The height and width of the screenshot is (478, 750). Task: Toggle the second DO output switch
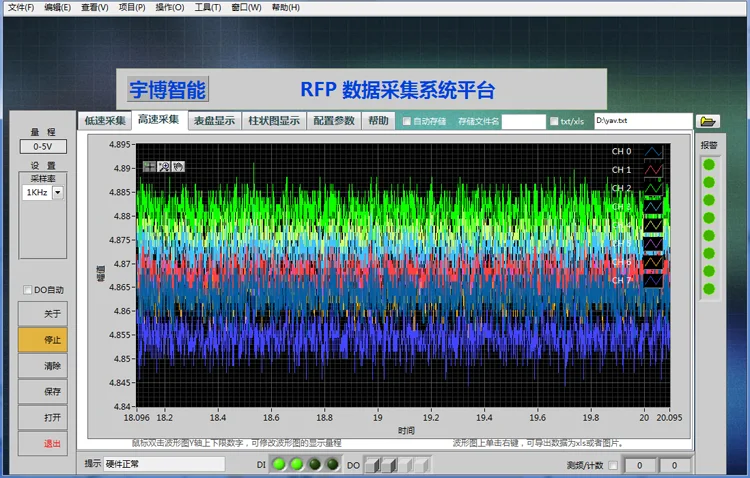[389, 465]
